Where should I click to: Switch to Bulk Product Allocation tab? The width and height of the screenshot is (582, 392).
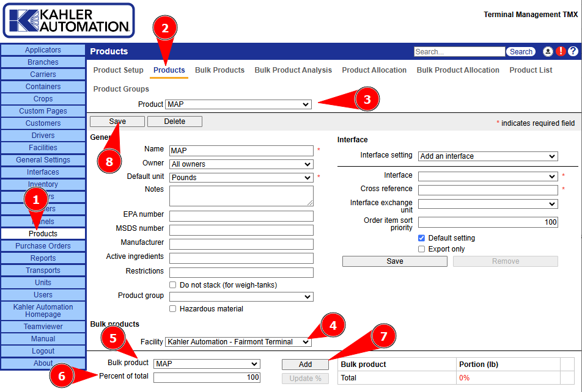(458, 70)
